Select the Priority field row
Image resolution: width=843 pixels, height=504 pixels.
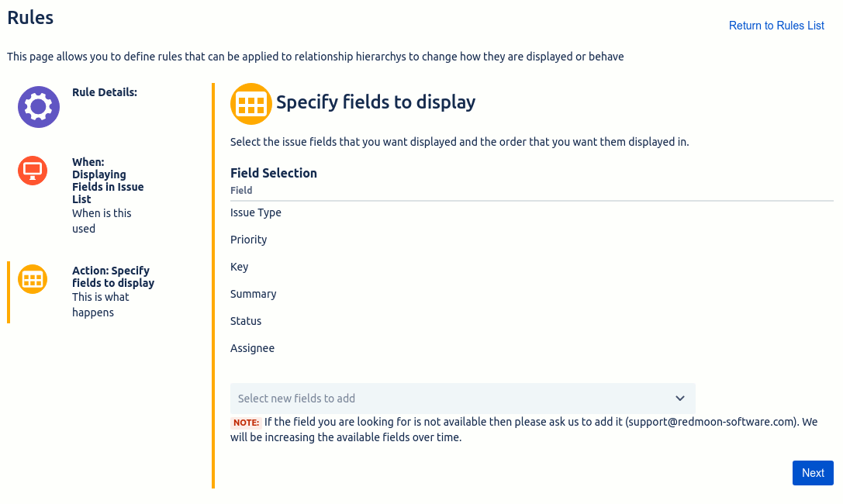(x=532, y=240)
